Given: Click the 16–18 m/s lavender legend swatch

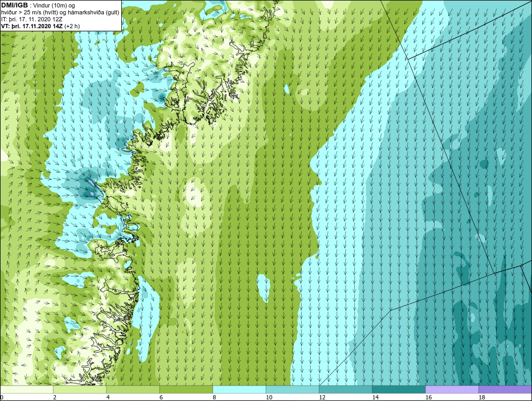Looking at the screenshot, I should [452, 389].
